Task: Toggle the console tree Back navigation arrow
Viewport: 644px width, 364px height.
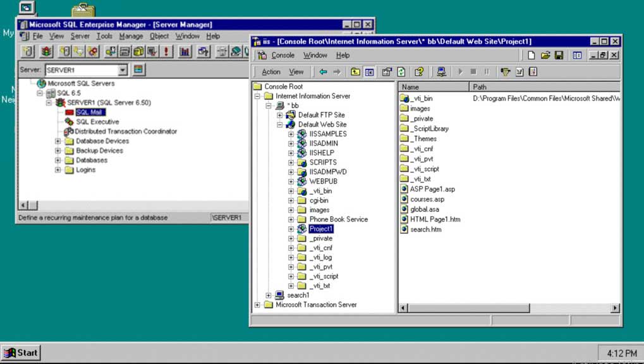Action: coord(322,71)
